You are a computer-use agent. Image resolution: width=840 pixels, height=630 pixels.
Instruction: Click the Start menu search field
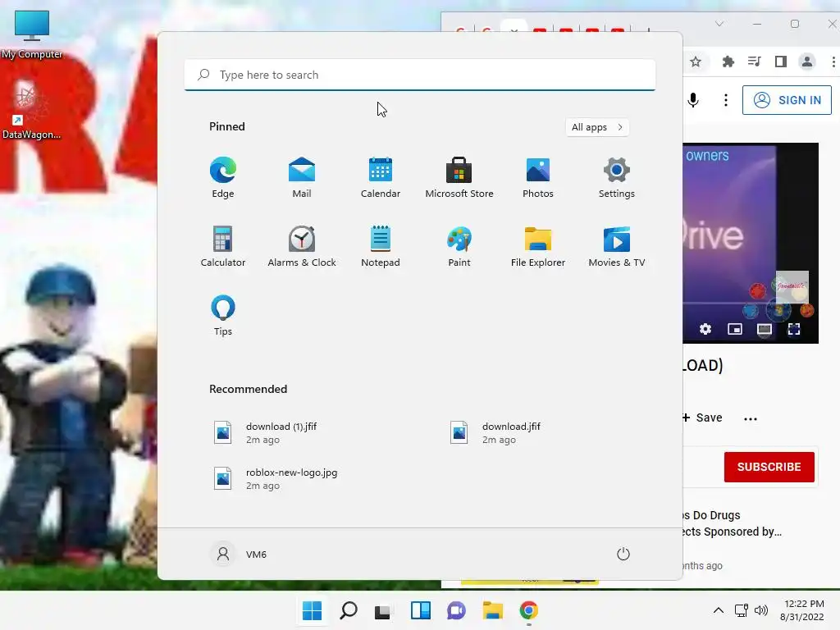click(x=420, y=75)
